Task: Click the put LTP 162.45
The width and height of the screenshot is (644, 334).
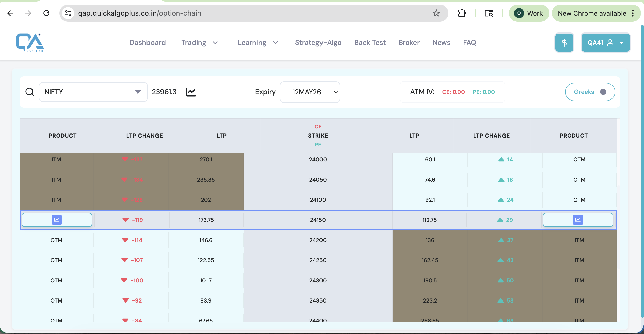Action: coord(430,260)
